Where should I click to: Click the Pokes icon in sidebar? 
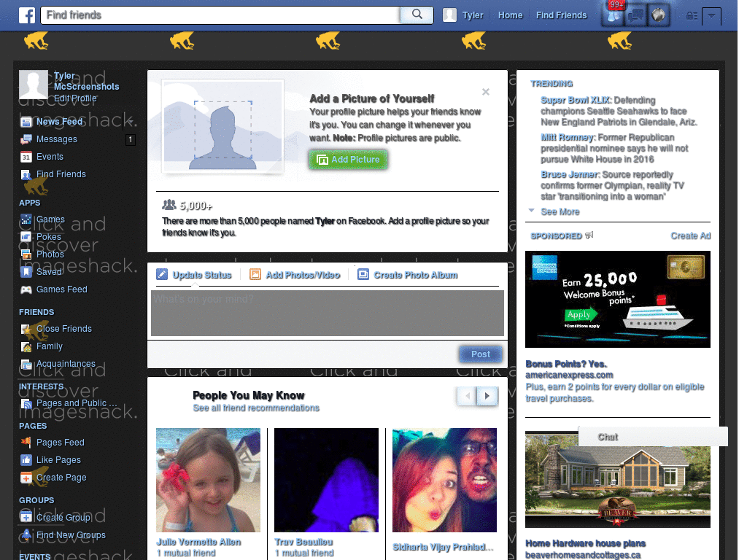(26, 237)
